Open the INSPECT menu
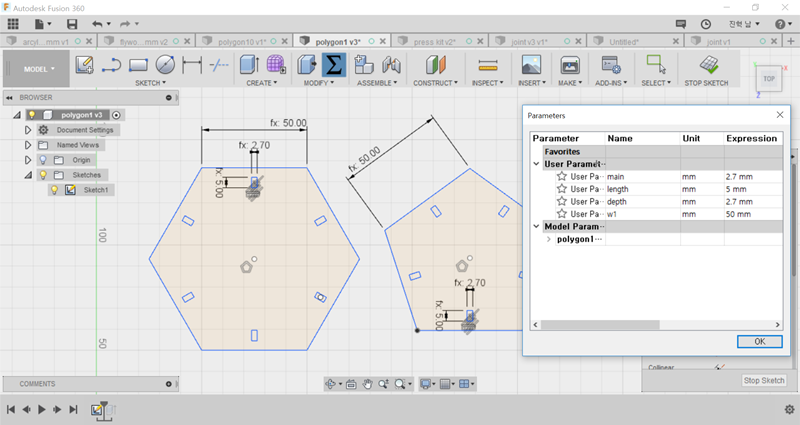This screenshot has width=800, height=425. 488,83
